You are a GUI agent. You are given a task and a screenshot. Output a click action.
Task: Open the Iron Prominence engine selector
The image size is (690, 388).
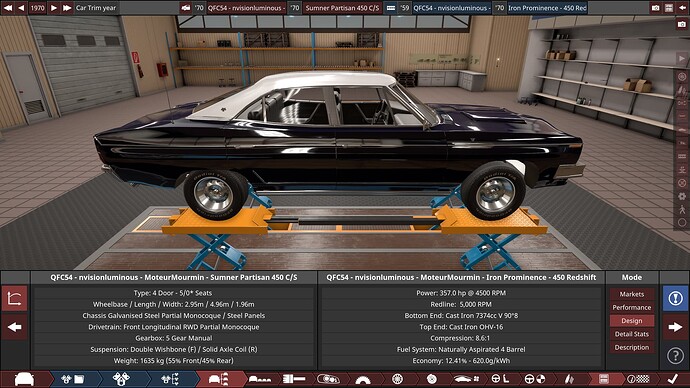tap(547, 8)
